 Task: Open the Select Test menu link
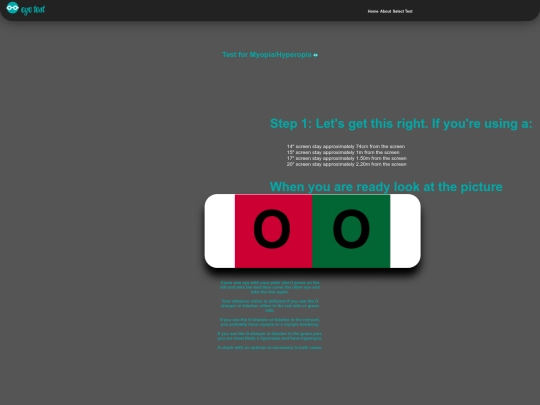pos(402,11)
